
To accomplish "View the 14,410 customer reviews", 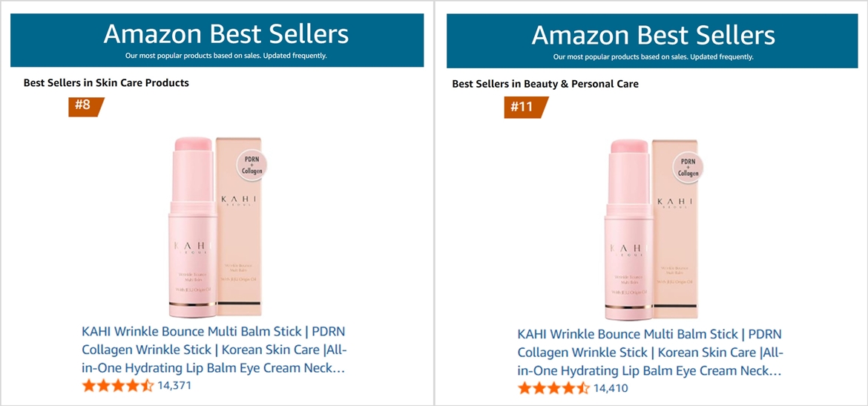I will click(611, 387).
